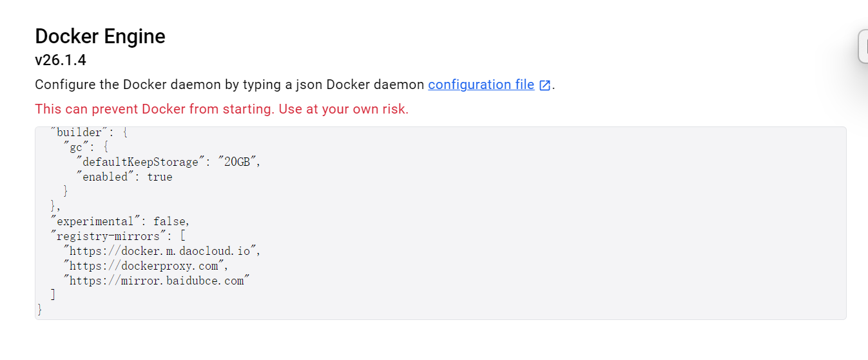
Task: Click the docker.m.daocloud.io mirror URL
Action: tap(162, 251)
